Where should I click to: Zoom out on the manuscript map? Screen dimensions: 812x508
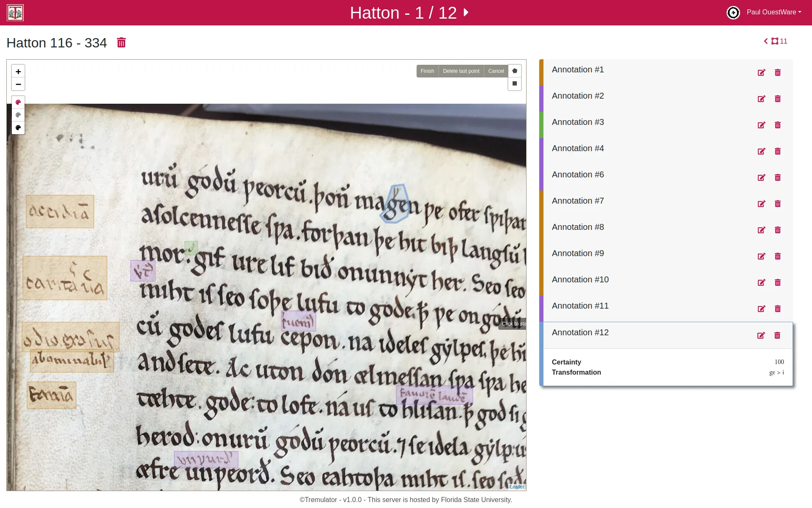(18, 84)
